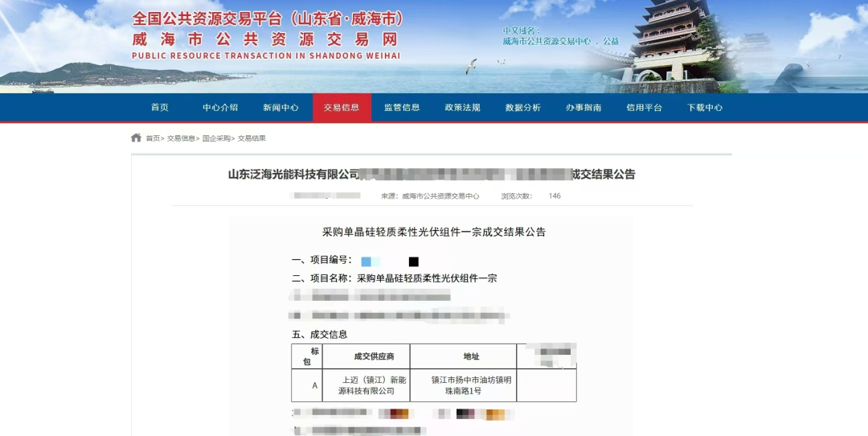Click the 国企采购 breadcrumb link
868x436 pixels.
[x=216, y=138]
